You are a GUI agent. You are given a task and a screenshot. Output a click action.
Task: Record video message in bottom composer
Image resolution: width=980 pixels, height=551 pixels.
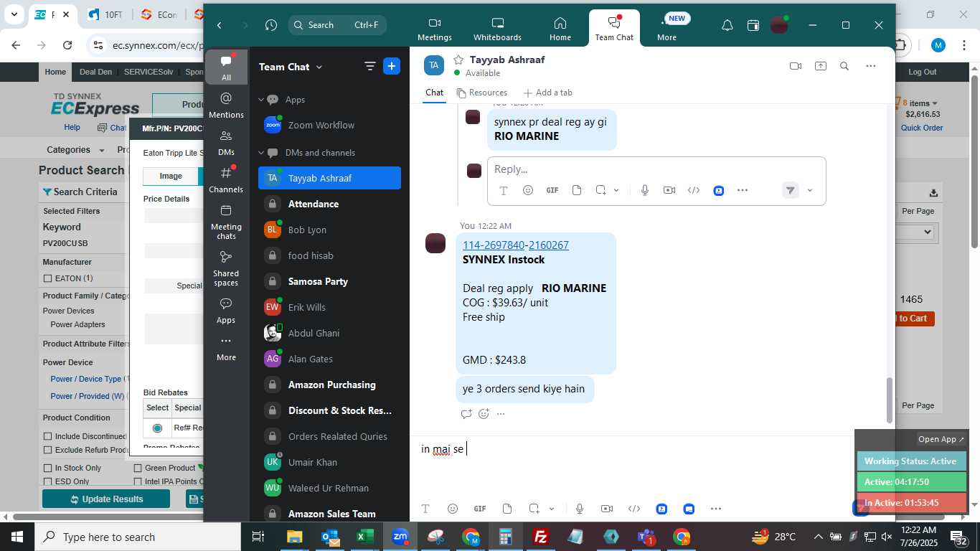607,509
